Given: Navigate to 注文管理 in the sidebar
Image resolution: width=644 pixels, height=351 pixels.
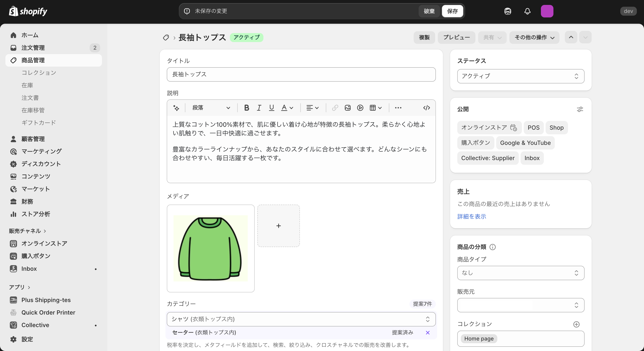Looking at the screenshot, I should click(33, 48).
